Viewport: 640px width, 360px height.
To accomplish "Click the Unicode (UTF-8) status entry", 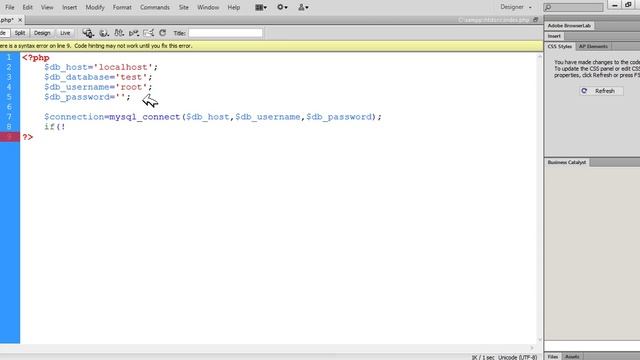I will tap(518, 357).
